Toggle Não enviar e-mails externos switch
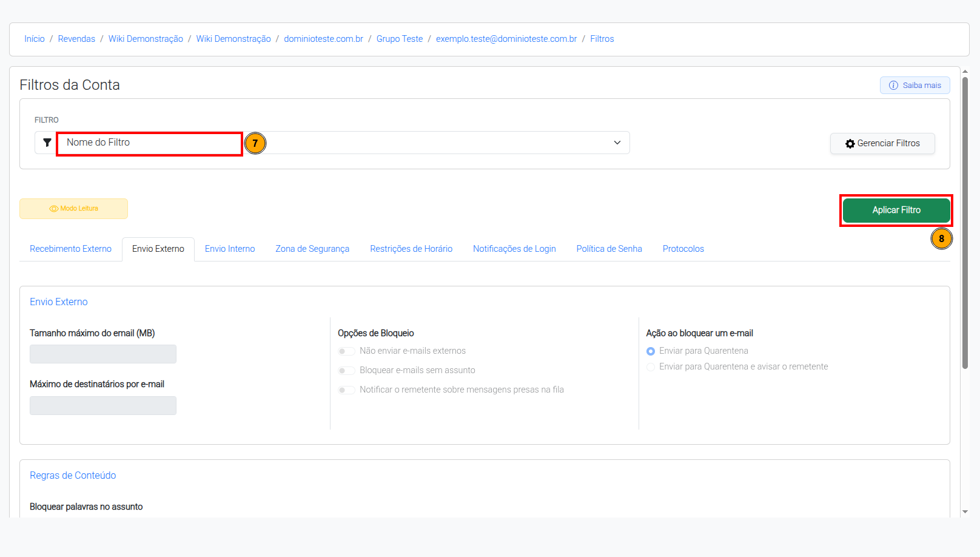 [346, 351]
